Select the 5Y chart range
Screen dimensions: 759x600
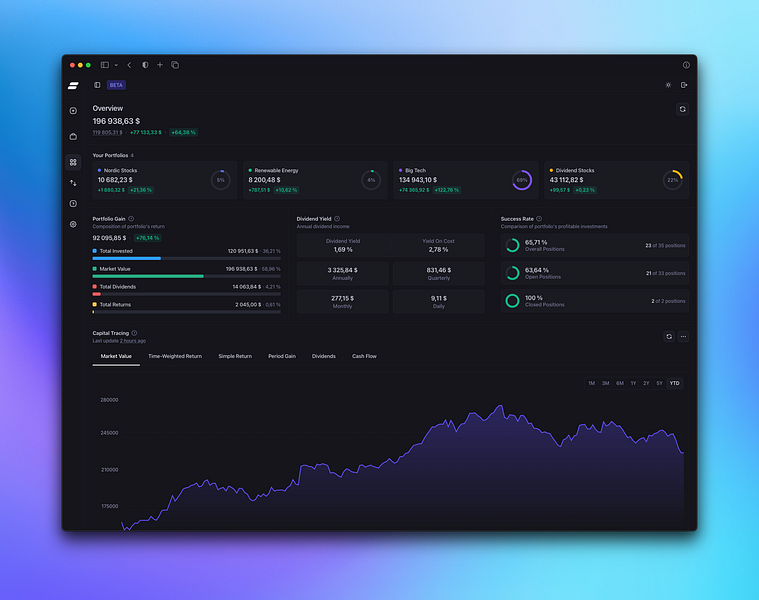[659, 383]
